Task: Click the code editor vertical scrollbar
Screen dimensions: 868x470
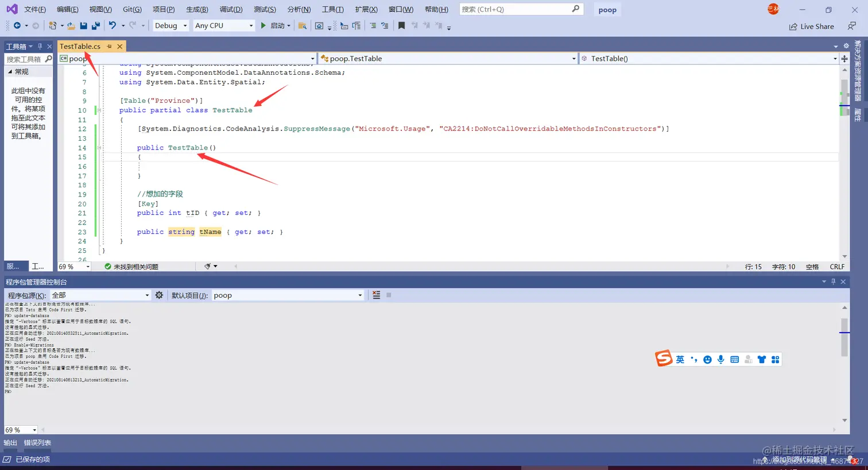Action: click(x=844, y=163)
